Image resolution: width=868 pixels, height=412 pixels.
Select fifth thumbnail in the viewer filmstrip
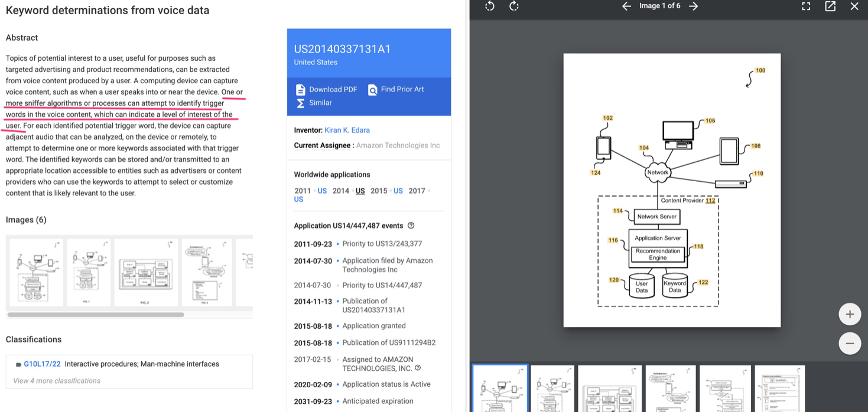click(725, 388)
